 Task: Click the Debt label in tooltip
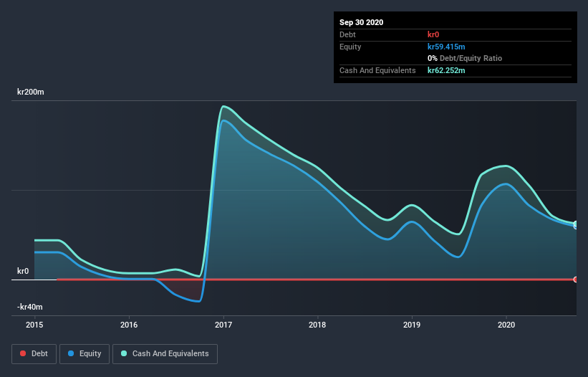(x=347, y=34)
